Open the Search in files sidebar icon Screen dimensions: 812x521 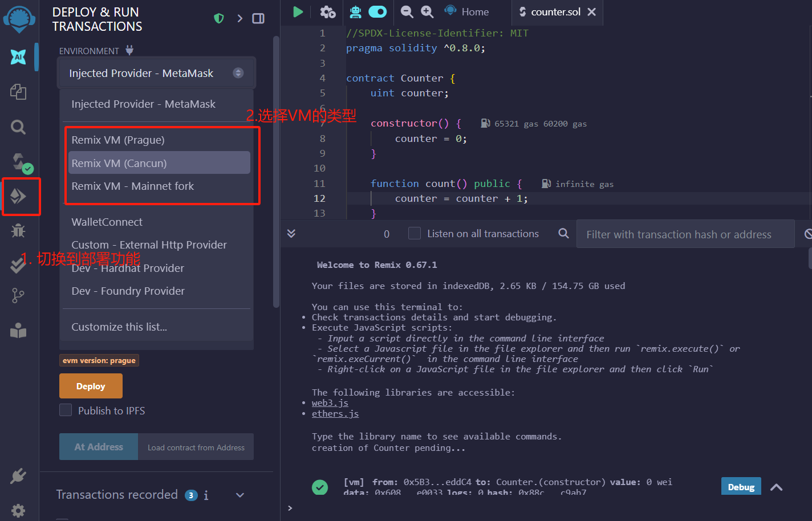(x=18, y=127)
